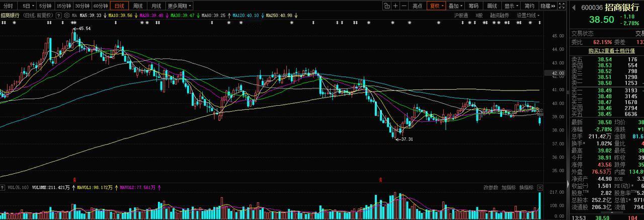Click the 换手 1.02% value

point(604,143)
